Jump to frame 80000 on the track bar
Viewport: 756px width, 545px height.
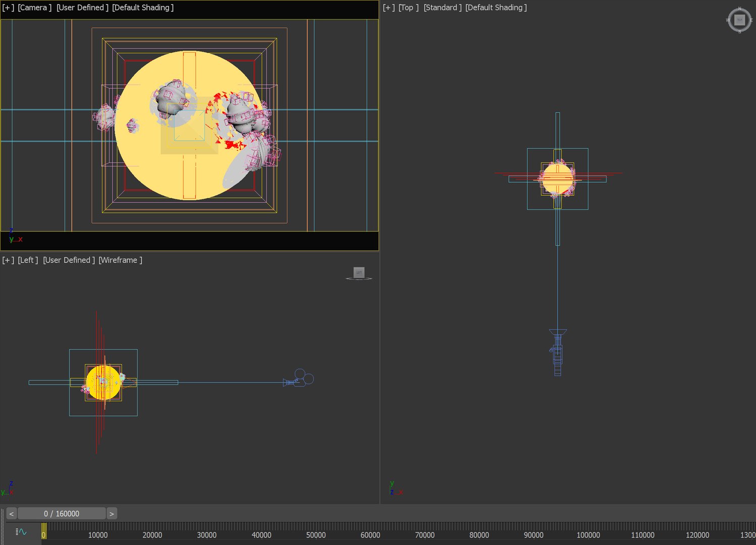479,535
